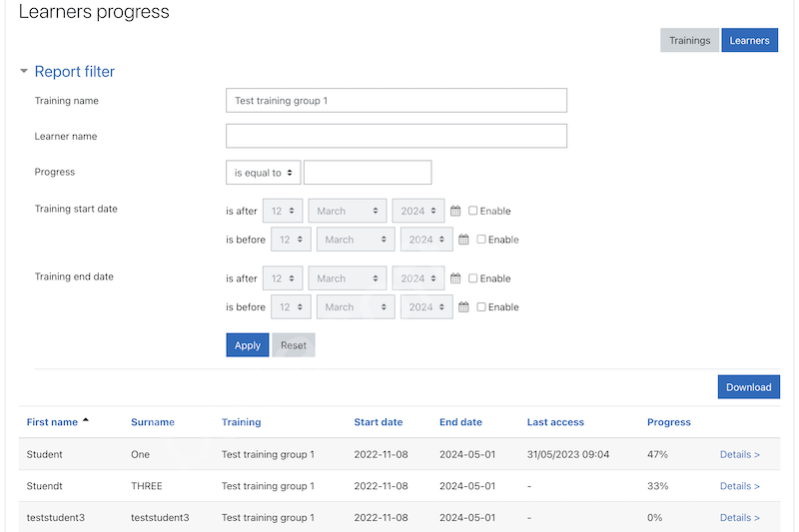This screenshot has height=532, width=799.
Task: Open day dropdown for end date is before
Action: pyautogui.click(x=291, y=307)
